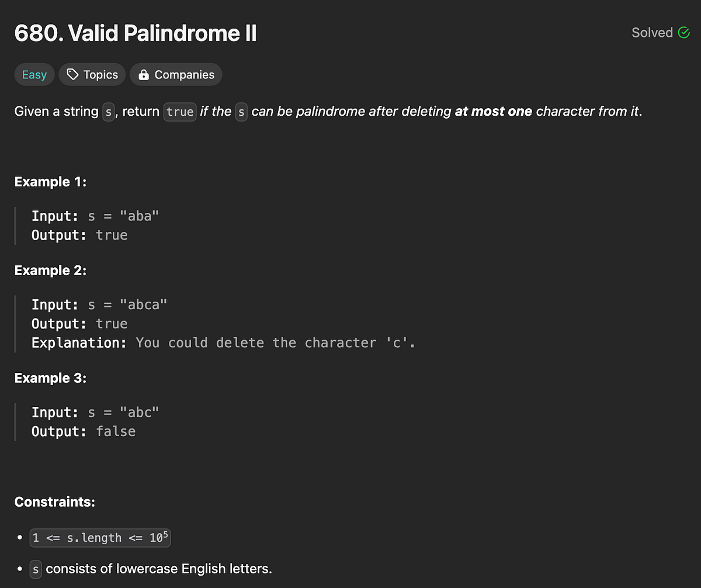This screenshot has height=588, width=701.
Task: Click the problem title Valid Palindrome II
Action: (x=136, y=34)
